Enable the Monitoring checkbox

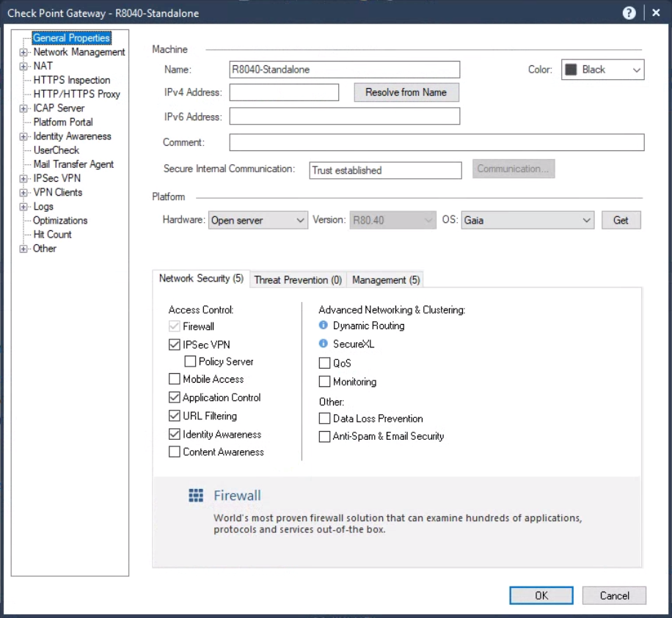pos(324,382)
